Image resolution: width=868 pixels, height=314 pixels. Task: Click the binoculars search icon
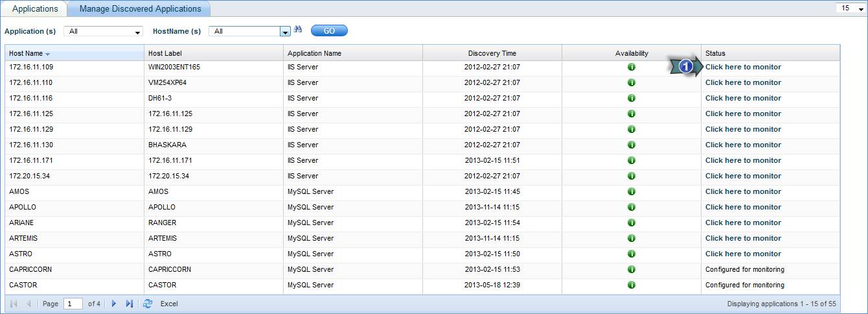298,30
